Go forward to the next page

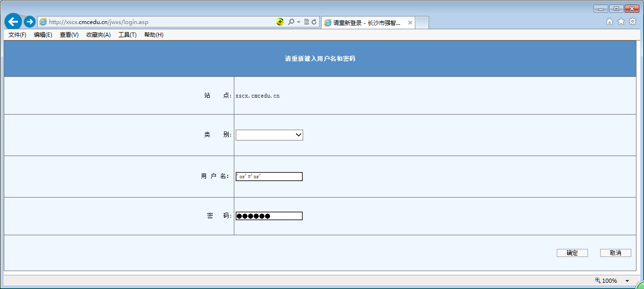tap(30, 22)
